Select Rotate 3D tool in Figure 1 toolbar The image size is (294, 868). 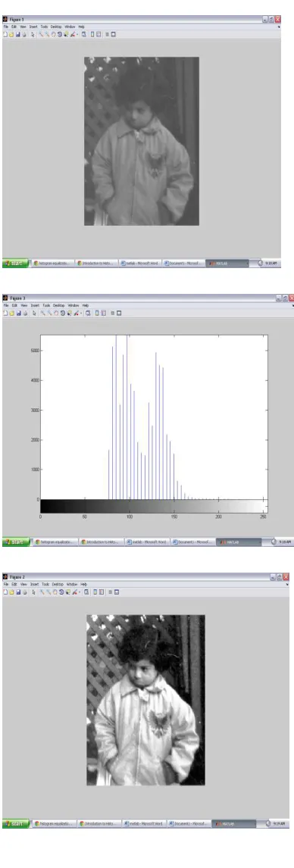[x=60, y=34]
